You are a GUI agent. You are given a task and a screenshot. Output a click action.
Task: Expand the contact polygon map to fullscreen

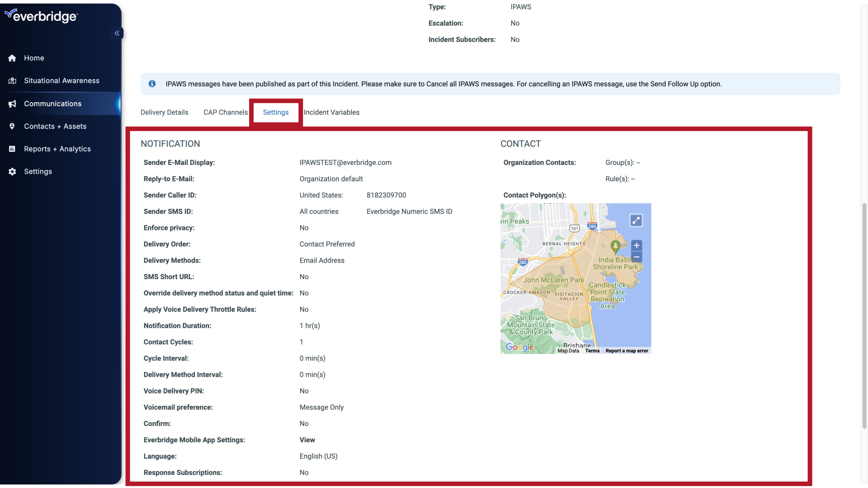click(x=636, y=221)
